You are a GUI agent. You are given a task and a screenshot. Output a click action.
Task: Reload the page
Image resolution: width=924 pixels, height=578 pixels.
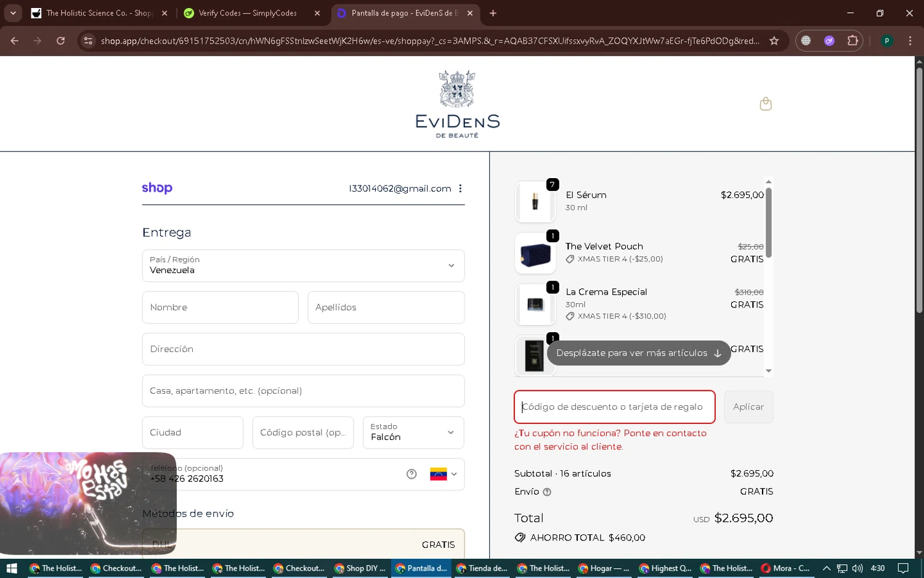click(x=60, y=41)
